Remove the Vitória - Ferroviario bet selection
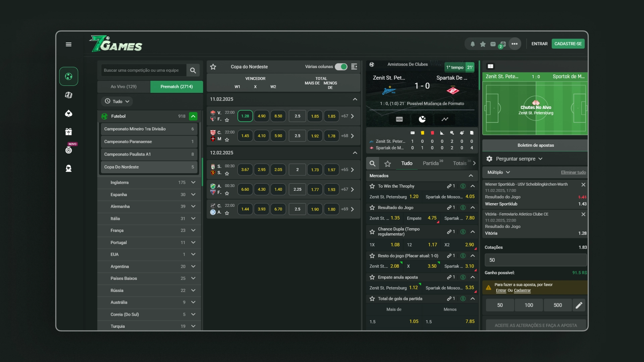Image resolution: width=644 pixels, height=362 pixels. 583,214
